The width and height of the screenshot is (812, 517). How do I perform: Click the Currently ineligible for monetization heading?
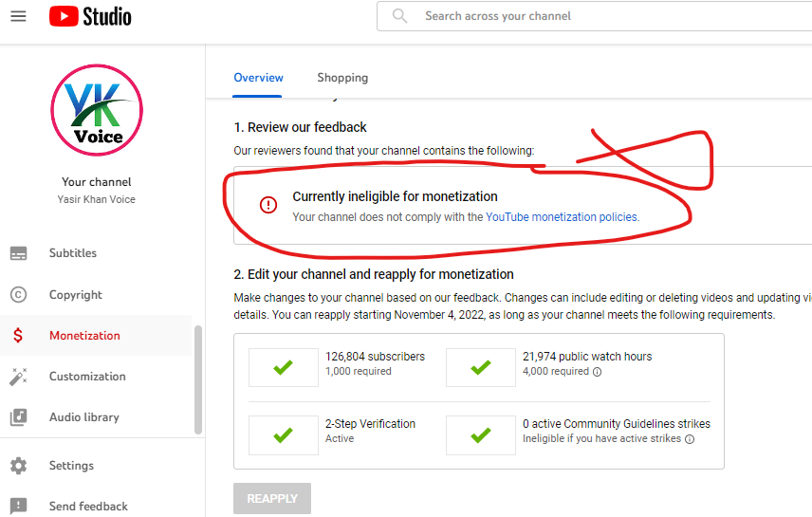coord(396,196)
